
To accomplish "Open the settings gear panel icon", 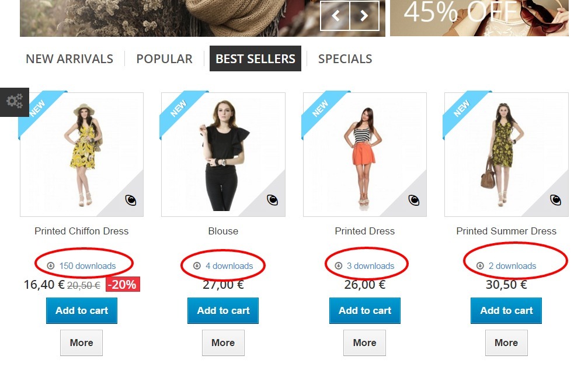I will click(x=14, y=102).
